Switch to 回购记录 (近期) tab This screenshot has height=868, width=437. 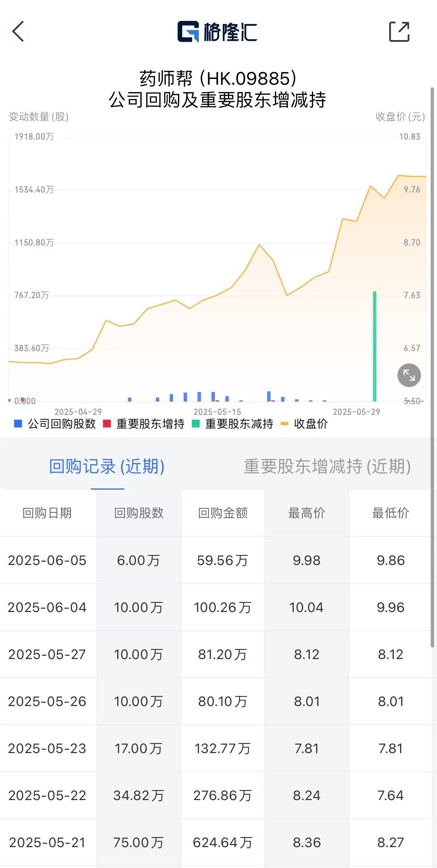107,466
